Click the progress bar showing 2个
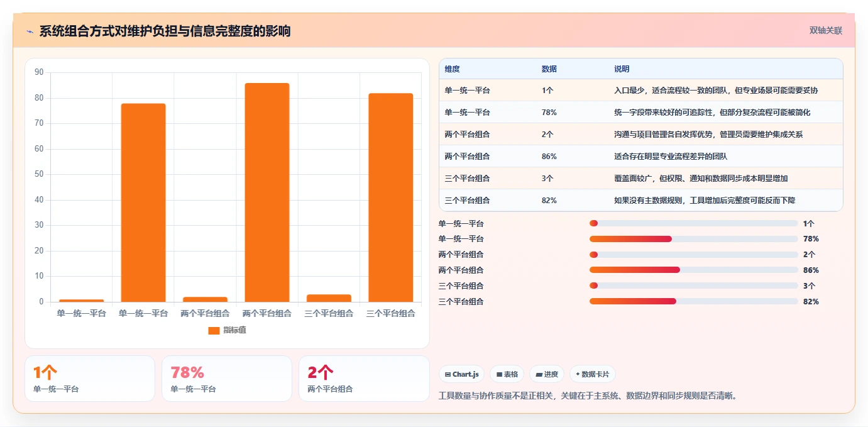Image resolution: width=868 pixels, height=427 pixels. tap(693, 255)
